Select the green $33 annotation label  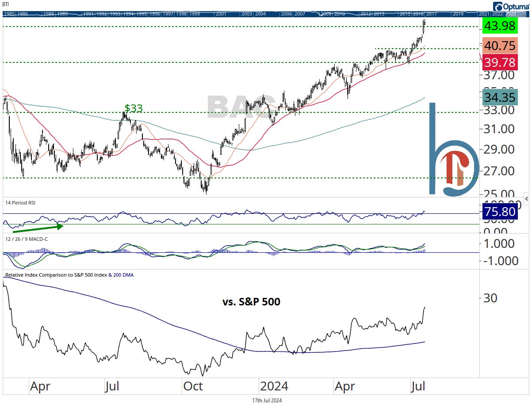(x=133, y=108)
